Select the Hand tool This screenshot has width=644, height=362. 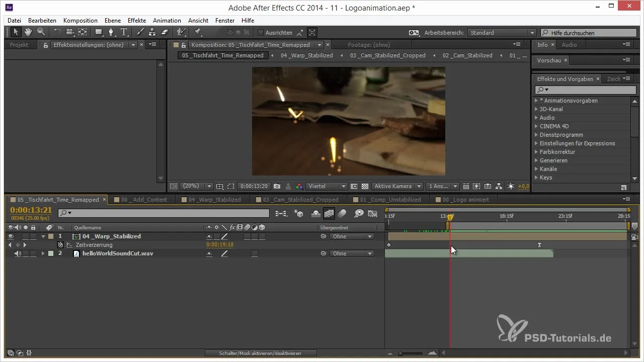[28, 32]
